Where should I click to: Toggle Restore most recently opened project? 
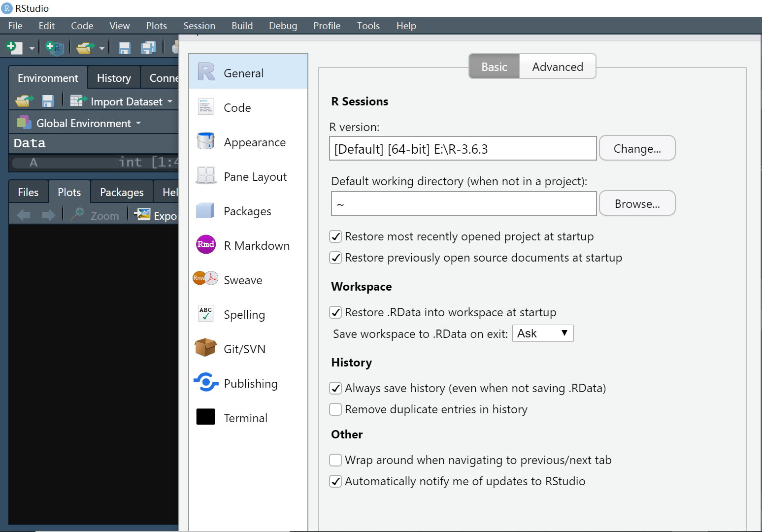tap(335, 236)
